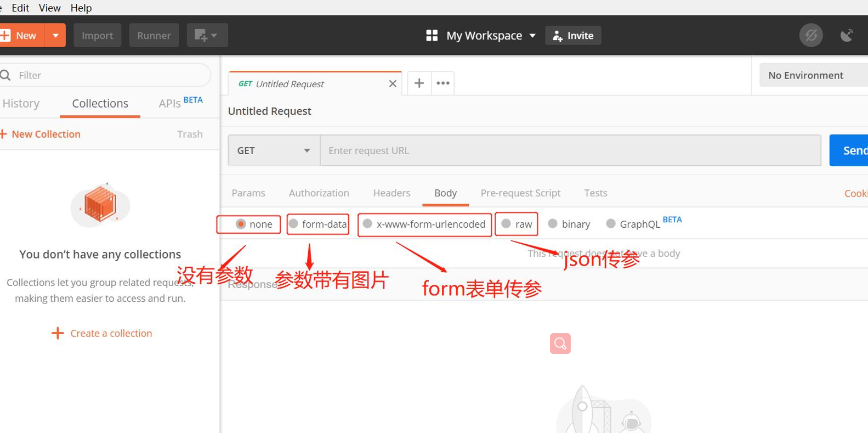Image resolution: width=868 pixels, height=433 pixels.
Task: Click the Invite button
Action: point(573,36)
